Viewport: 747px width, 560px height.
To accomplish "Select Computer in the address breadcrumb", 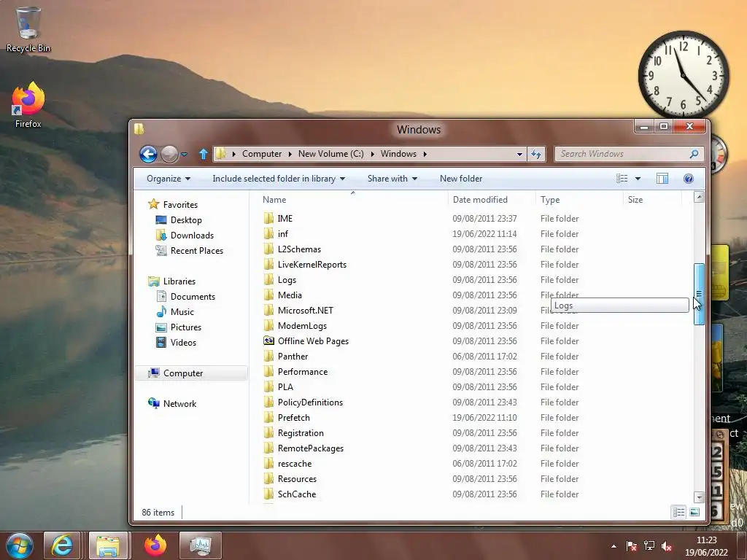I will (262, 154).
